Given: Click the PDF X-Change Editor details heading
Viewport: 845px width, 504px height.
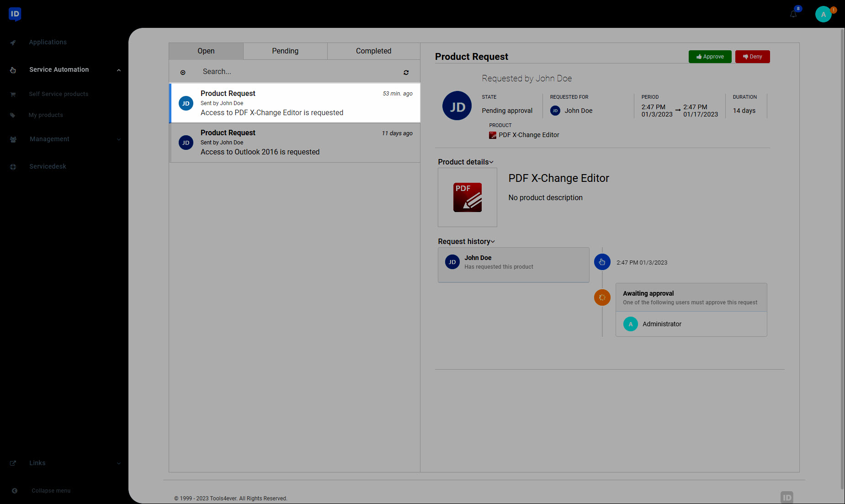Looking at the screenshot, I should click(559, 178).
